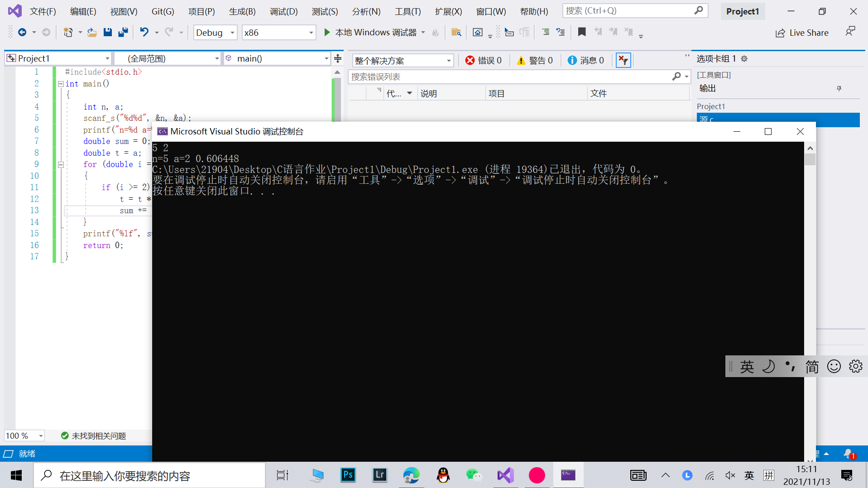Open the 文件(F) menu
This screenshot has height=488, width=868.
(43, 11)
